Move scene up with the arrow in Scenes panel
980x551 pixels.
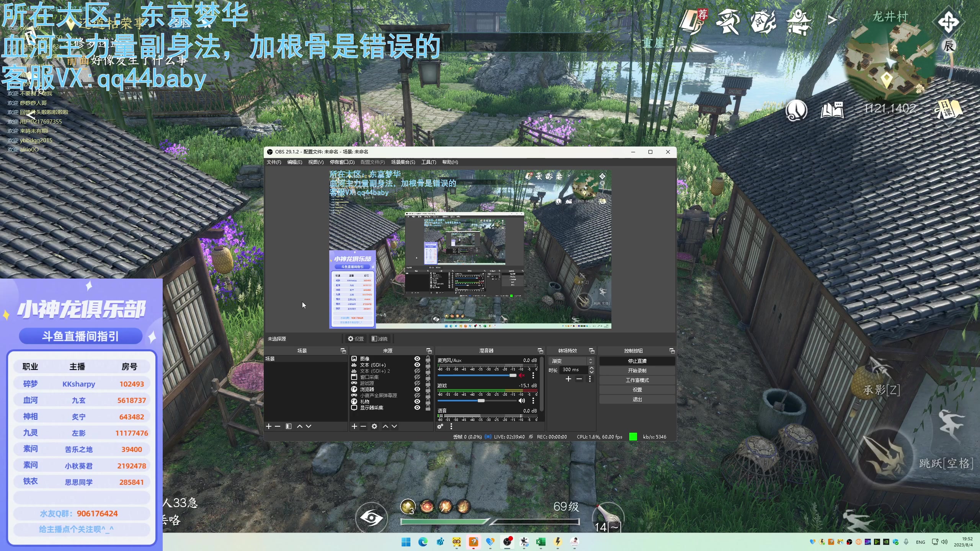[x=300, y=426]
